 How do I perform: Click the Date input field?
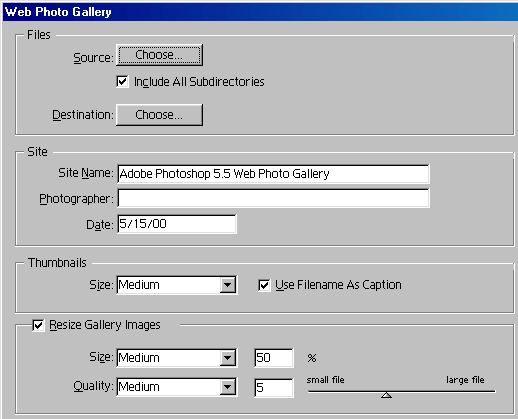pyautogui.click(x=177, y=224)
